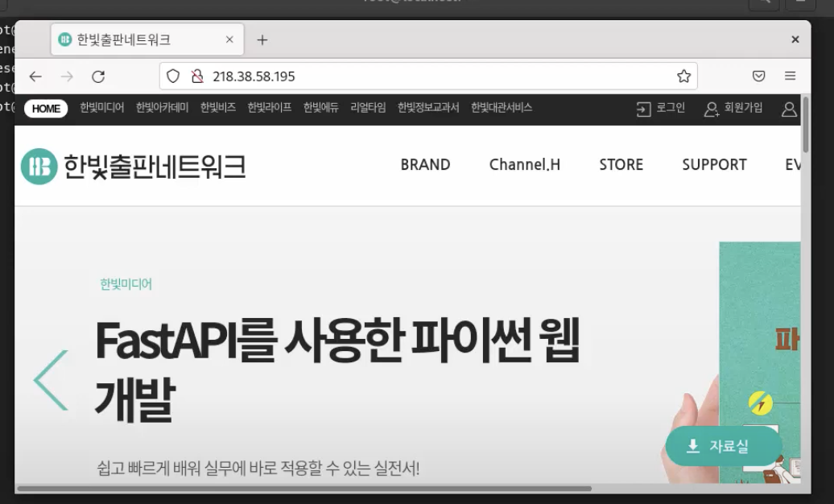Open the user profile icon in the top bar
The width and height of the screenshot is (834, 504).
tap(789, 109)
